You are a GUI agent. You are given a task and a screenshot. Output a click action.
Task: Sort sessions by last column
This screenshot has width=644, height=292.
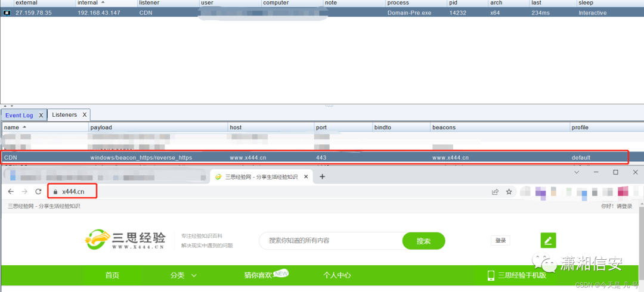553,3
